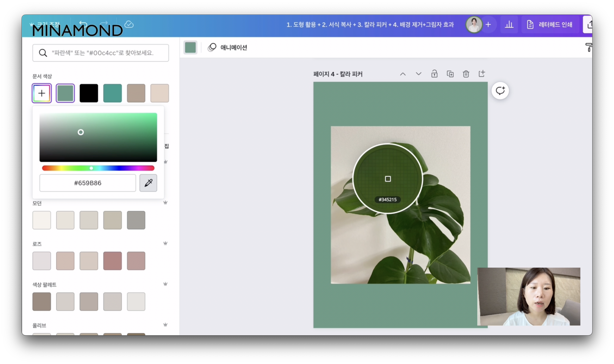Click the color search field
614x364 pixels.
click(101, 53)
